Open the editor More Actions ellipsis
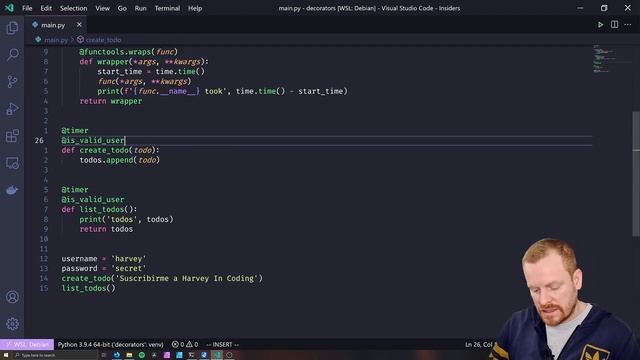 pyautogui.click(x=628, y=25)
